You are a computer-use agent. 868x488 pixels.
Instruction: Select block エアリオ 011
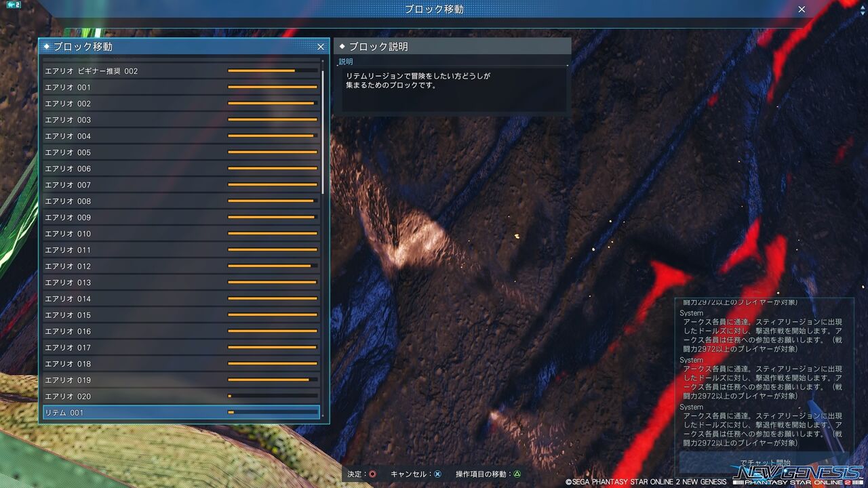(180, 249)
